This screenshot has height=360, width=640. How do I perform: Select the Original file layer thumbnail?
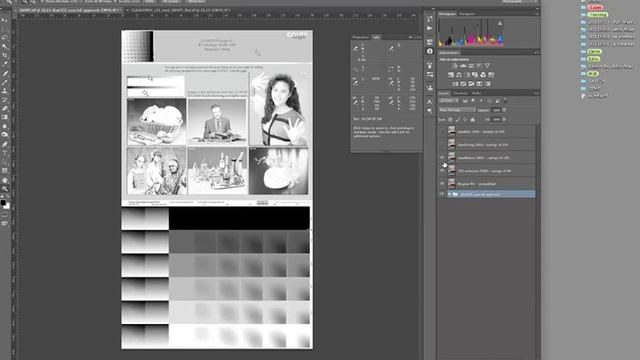pos(451,184)
